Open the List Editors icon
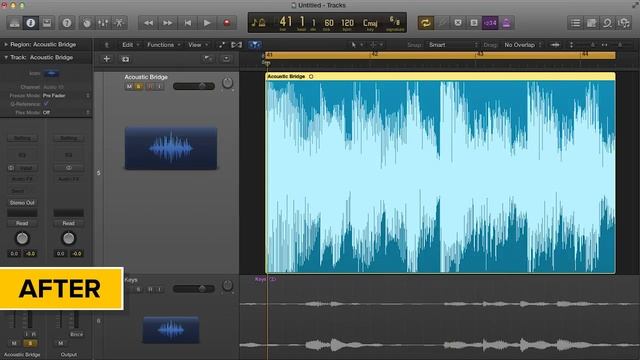Image resolution: width=640 pixels, height=360 pixels. (x=575, y=23)
